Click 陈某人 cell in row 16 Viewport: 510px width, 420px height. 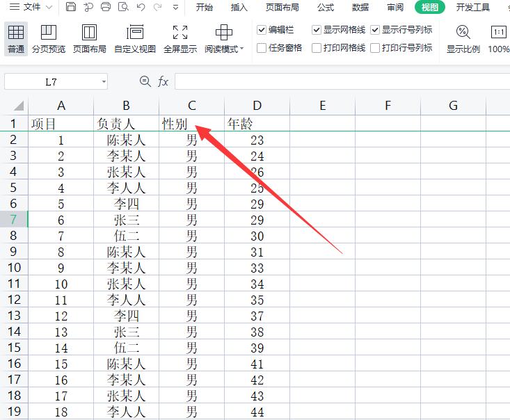pyautogui.click(x=126, y=364)
